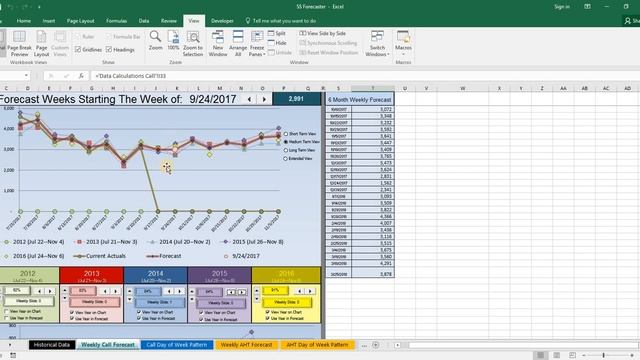Toggle the Headings checkbox

point(109,49)
